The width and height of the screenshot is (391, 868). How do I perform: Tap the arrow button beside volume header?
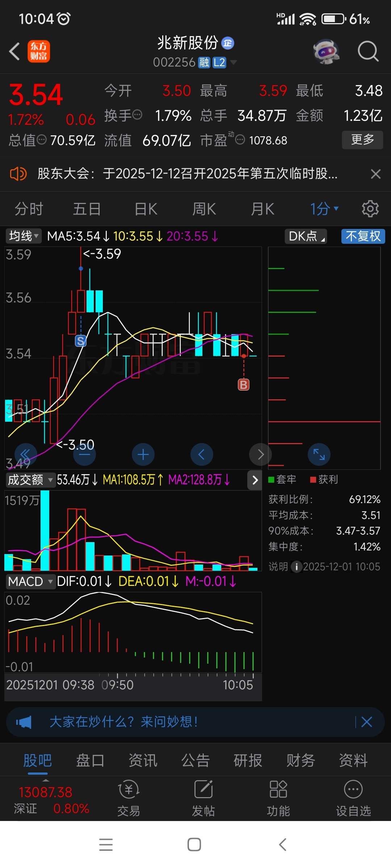pos(255,480)
